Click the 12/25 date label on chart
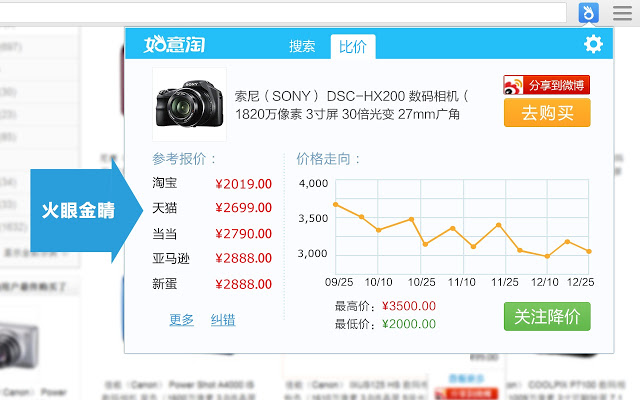Image resolution: width=640 pixels, height=400 pixels. click(580, 282)
